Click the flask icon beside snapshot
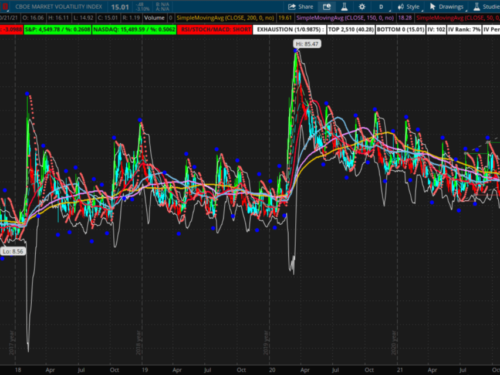500x375 pixels. pos(344,7)
